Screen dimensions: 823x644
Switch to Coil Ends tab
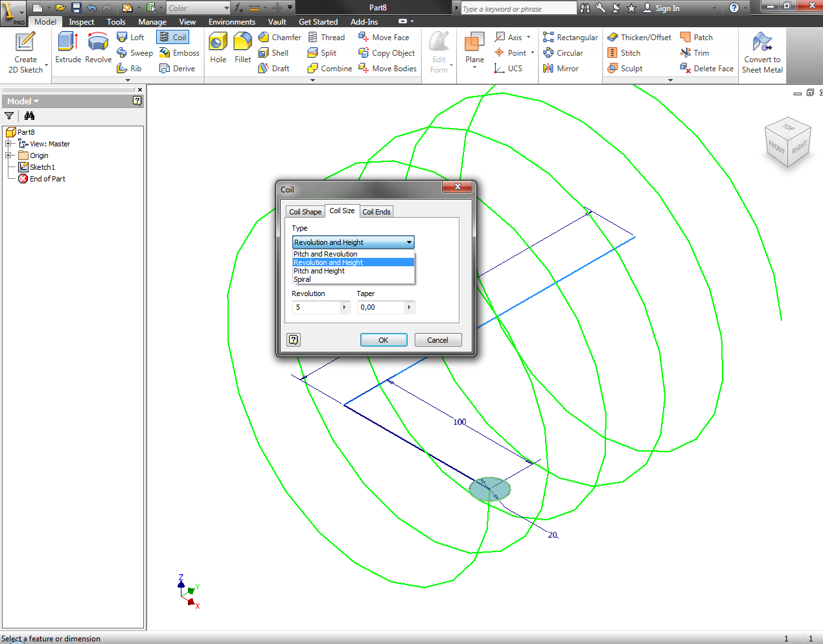point(377,212)
